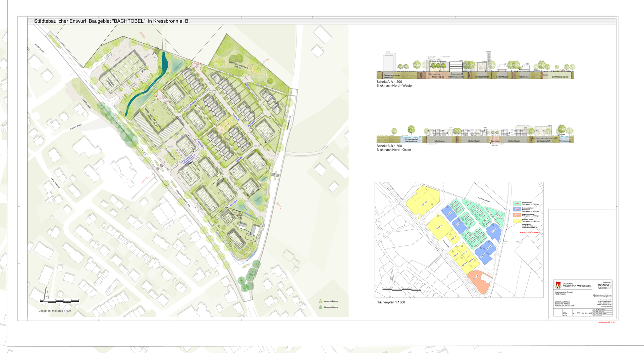Click the 'Schnitt B-B 1:500' caption
The image size is (644, 353).
coord(389,146)
